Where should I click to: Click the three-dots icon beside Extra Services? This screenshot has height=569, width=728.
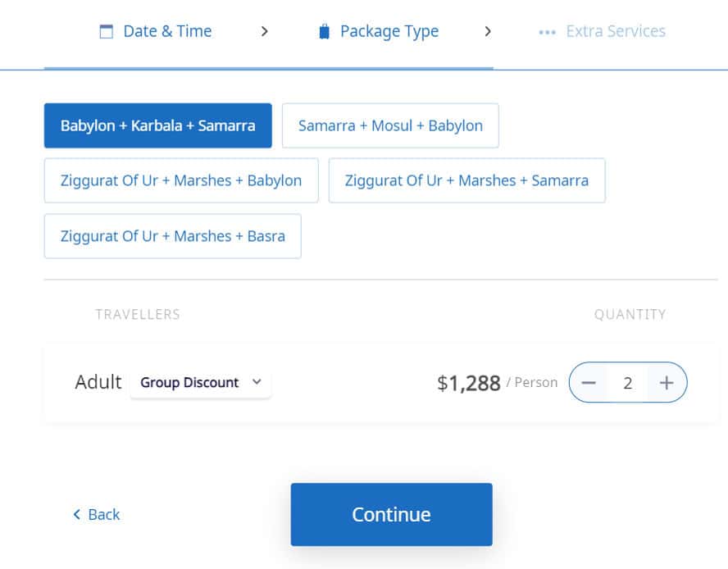547,33
